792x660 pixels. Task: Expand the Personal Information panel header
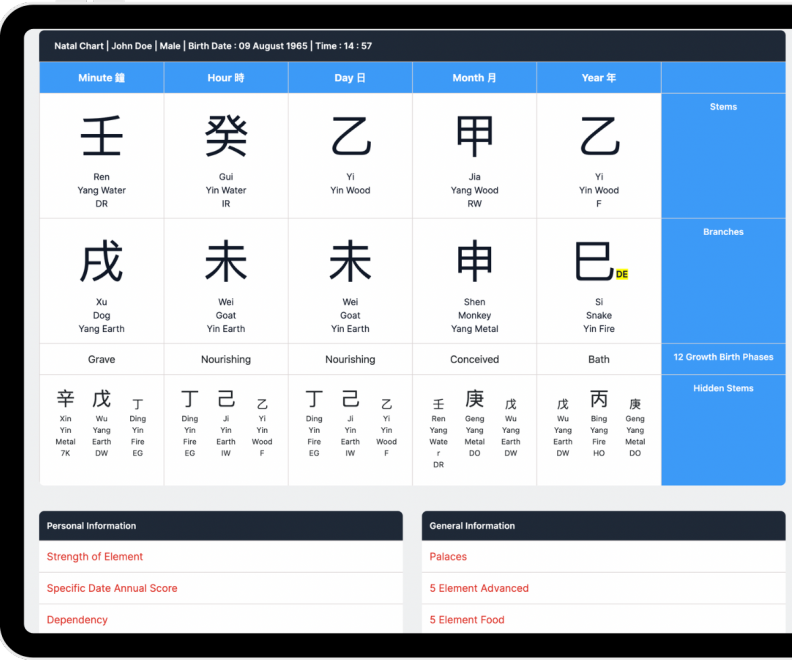click(x=220, y=526)
